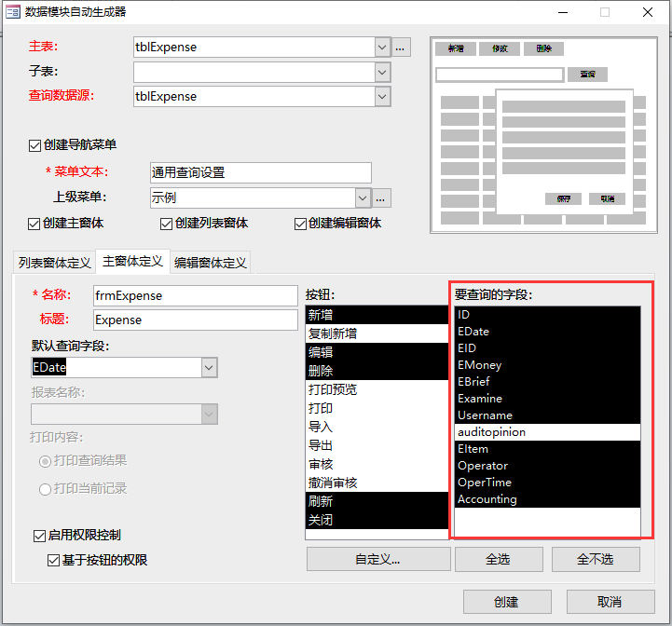Select 审核 in the buttons list
Screen dimensions: 672x626
(x=377, y=464)
